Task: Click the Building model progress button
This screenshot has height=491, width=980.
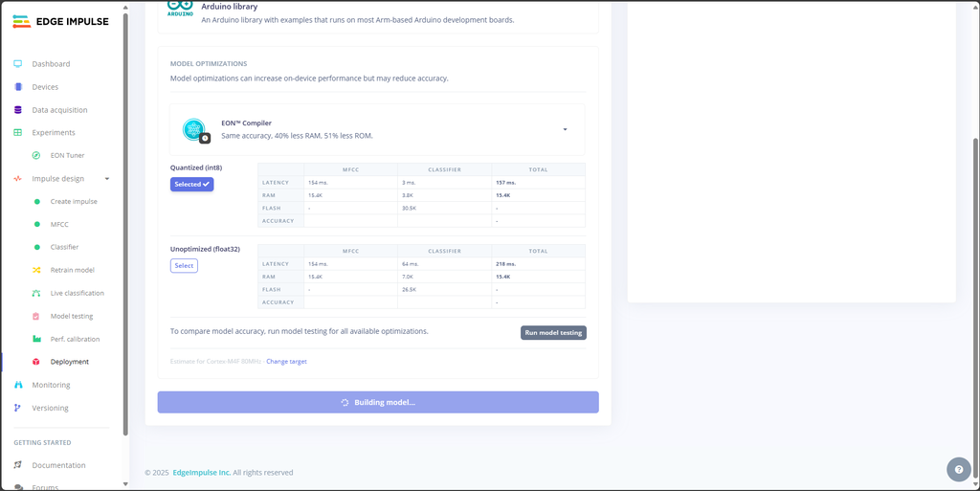Action: 378,402
